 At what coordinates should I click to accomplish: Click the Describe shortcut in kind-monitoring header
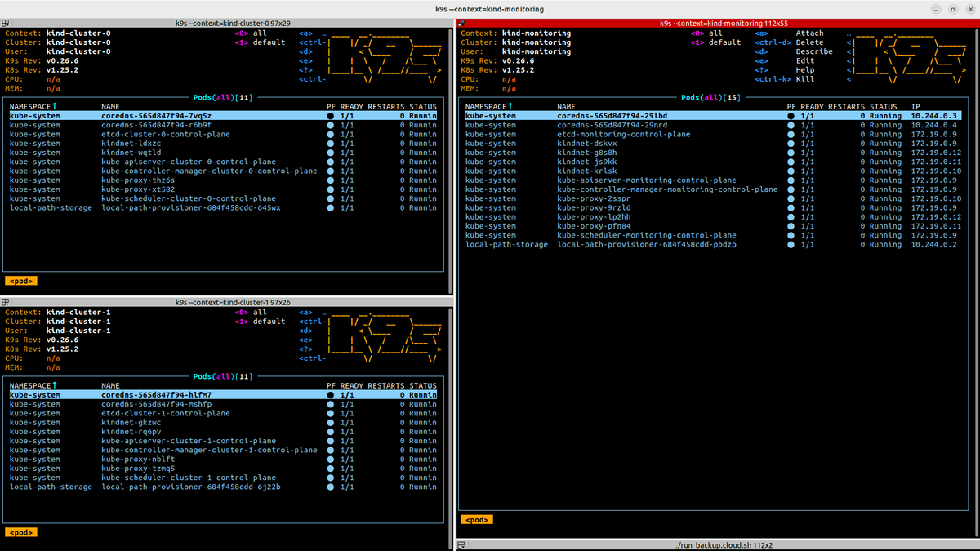point(814,51)
